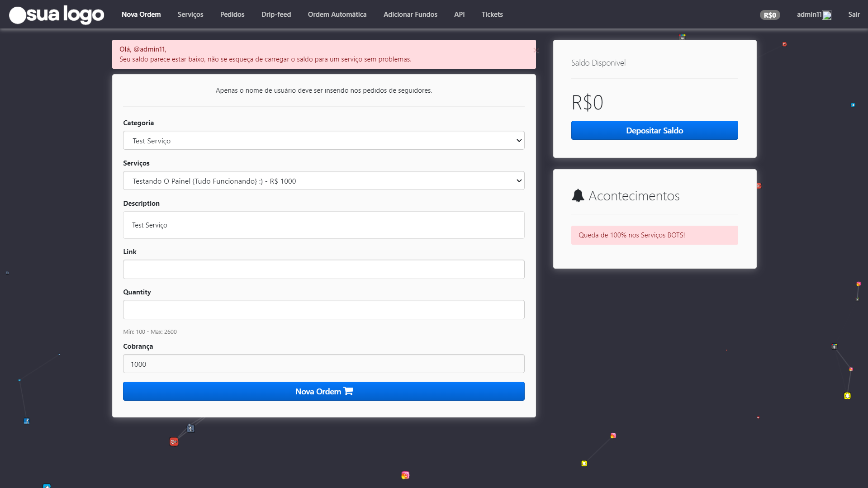Click the Queda de 100% announcement notice
The height and width of the screenshot is (488, 868).
(x=654, y=235)
